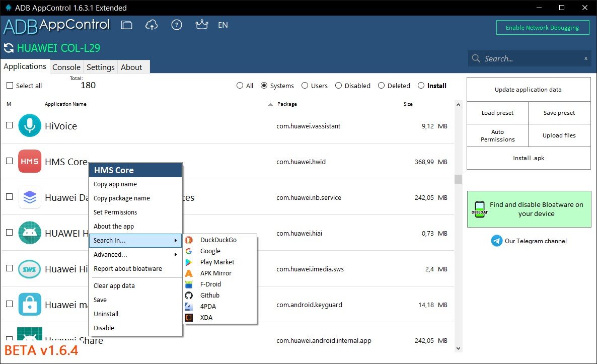Click the Upload files button
The height and width of the screenshot is (364, 597).
(559, 135)
